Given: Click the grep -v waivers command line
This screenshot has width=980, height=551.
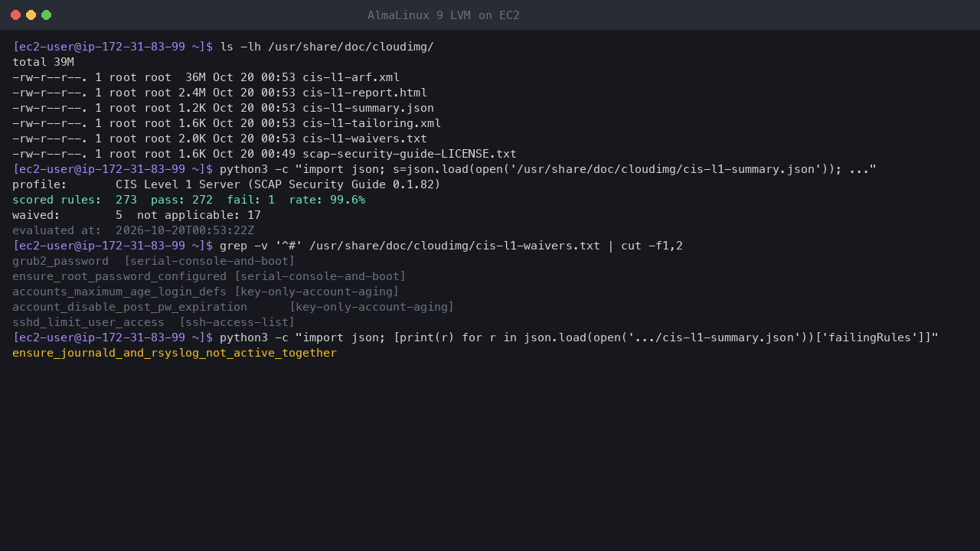Looking at the screenshot, I should click(x=451, y=246).
